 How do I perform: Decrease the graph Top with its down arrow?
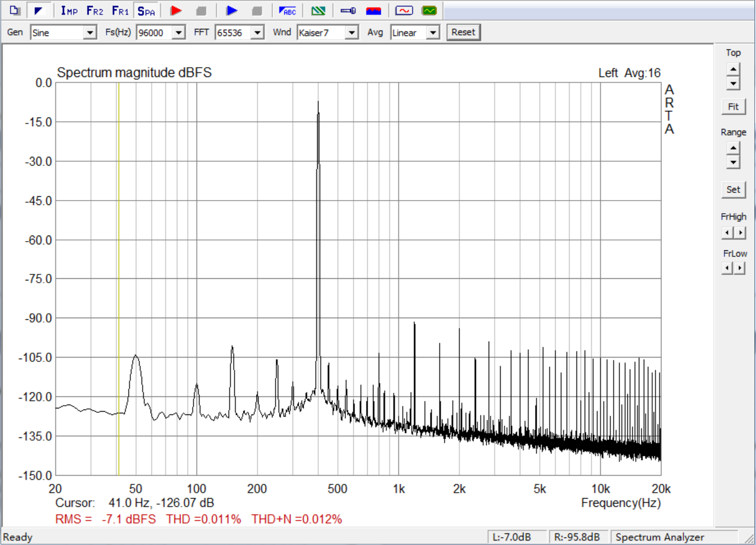[733, 83]
